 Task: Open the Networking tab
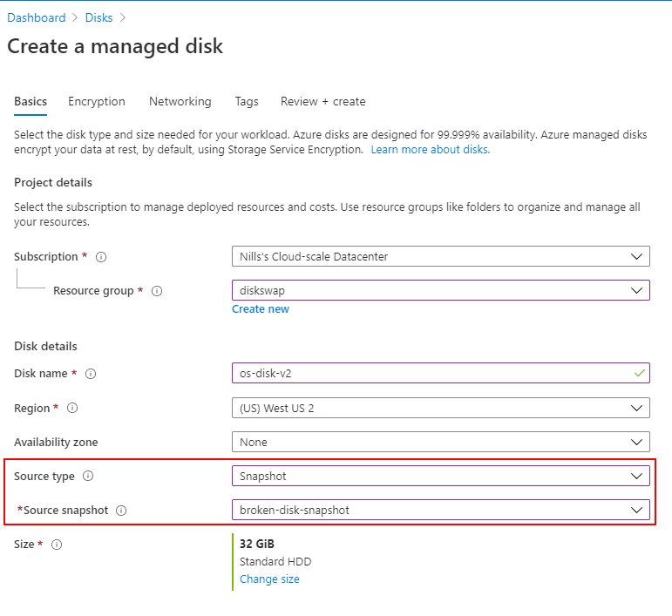[180, 102]
